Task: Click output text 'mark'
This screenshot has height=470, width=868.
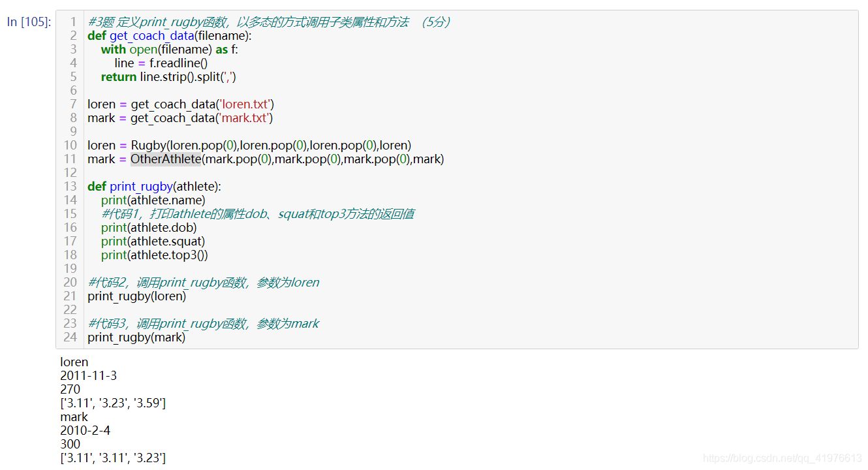Action: 74,416
